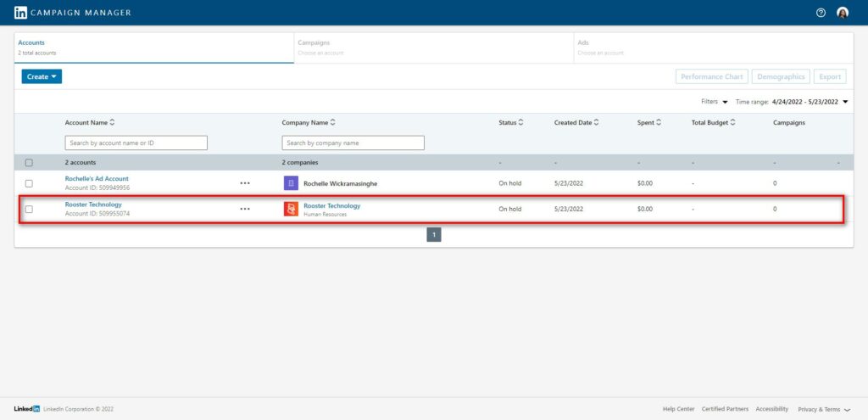Image resolution: width=868 pixels, height=420 pixels.
Task: Focus the Search by company name field
Action: pyautogui.click(x=353, y=143)
